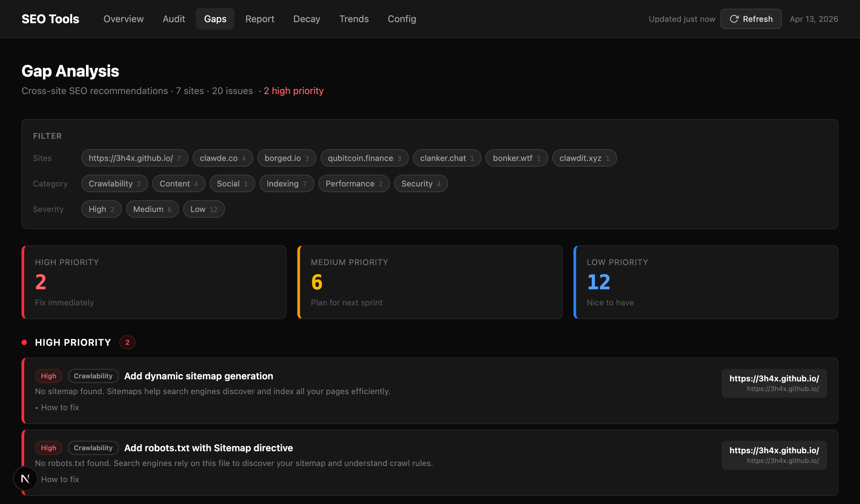Select the Audit tab
This screenshot has width=860, height=504.
(174, 19)
